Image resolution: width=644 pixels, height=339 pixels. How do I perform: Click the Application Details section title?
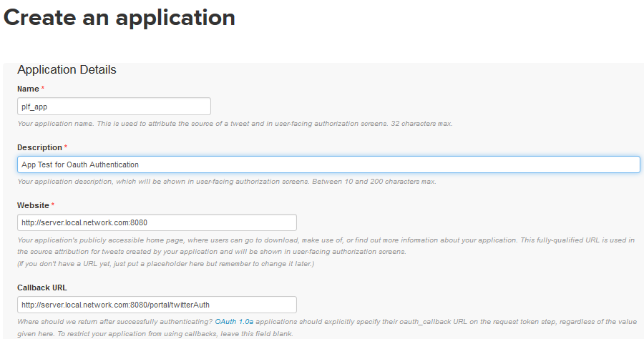tap(67, 70)
